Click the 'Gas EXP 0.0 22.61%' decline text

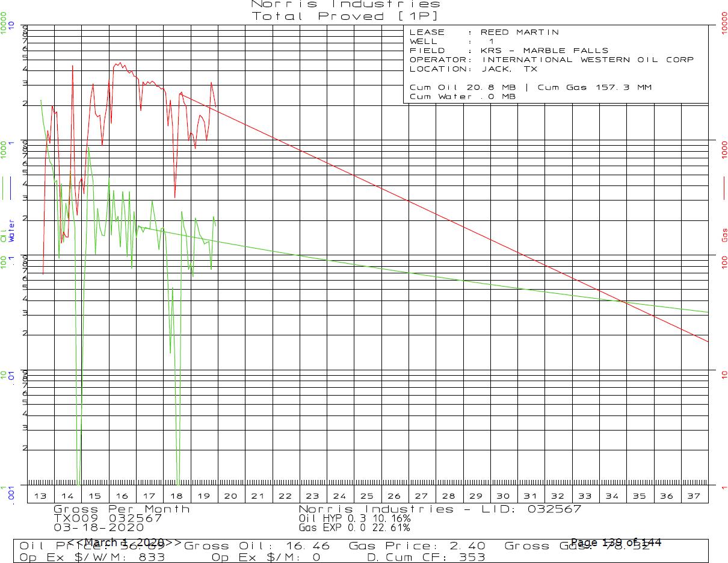(354, 527)
